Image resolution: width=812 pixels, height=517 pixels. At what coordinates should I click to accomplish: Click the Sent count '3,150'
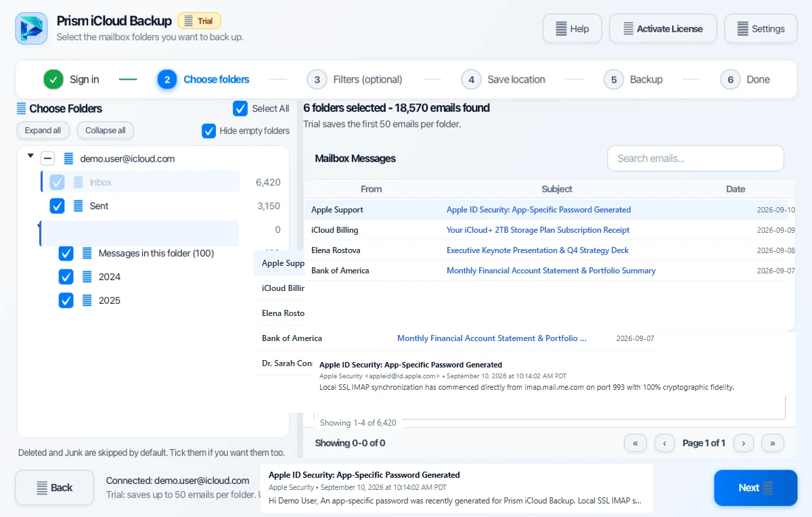click(269, 206)
